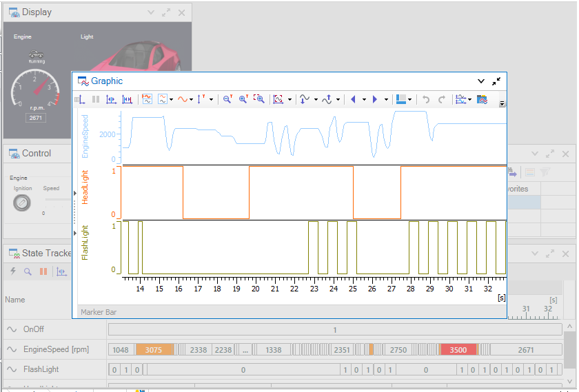The height and width of the screenshot is (392, 579).
Task: Select the OnOff row in State Tracker
Action: click(283, 329)
